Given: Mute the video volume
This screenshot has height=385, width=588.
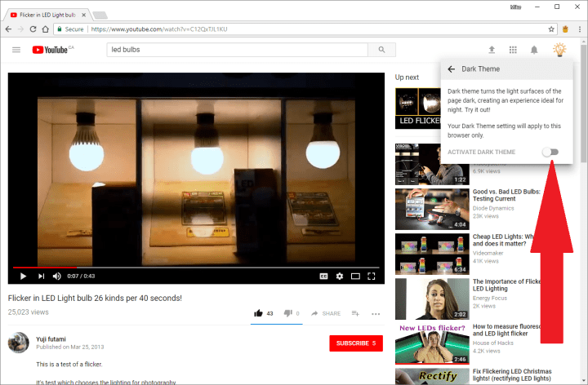Looking at the screenshot, I should tap(57, 276).
